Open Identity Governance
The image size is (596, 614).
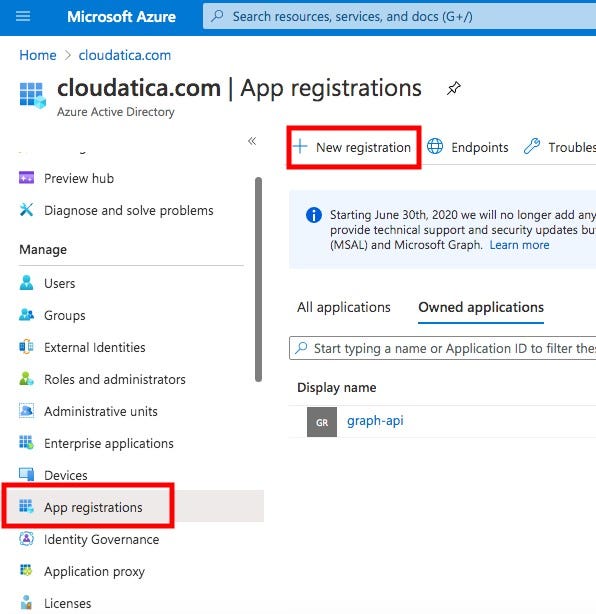101,540
